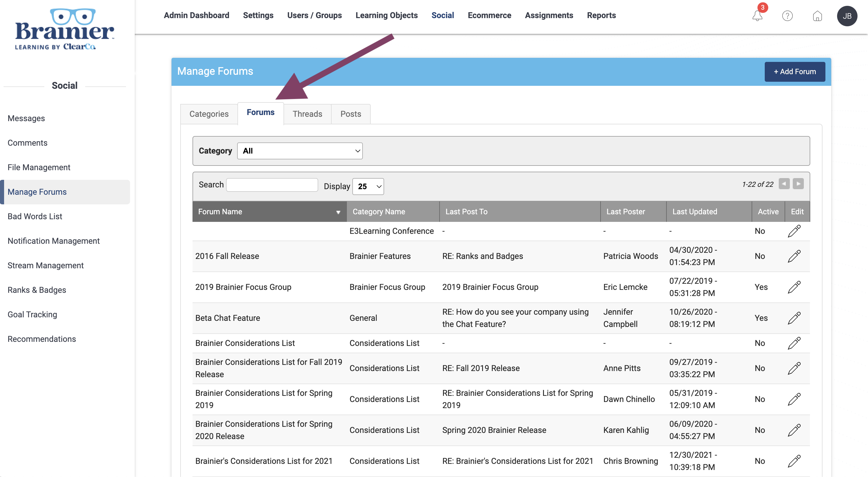Edit the E3Learning Conference forum row
This screenshot has width=868, height=477.
794,231
